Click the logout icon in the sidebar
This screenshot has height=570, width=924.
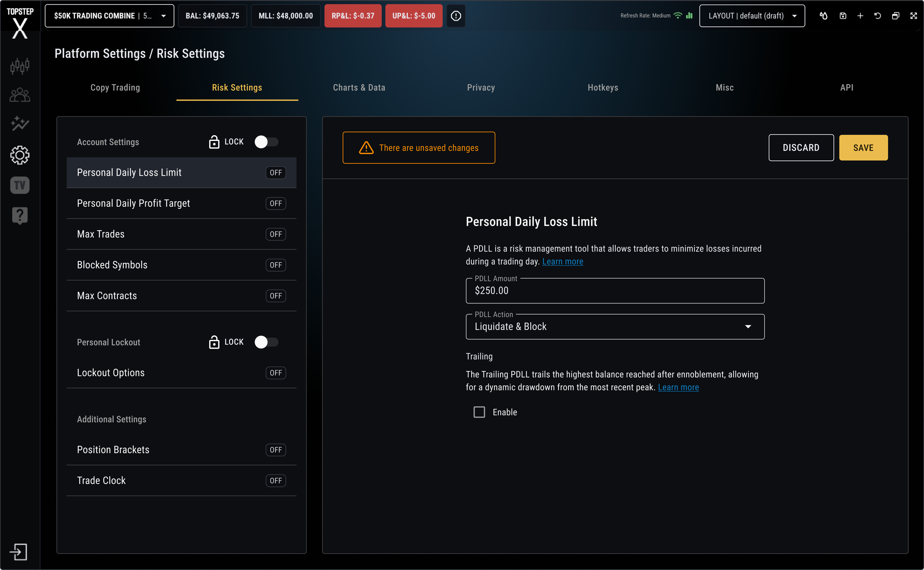pos(18,552)
